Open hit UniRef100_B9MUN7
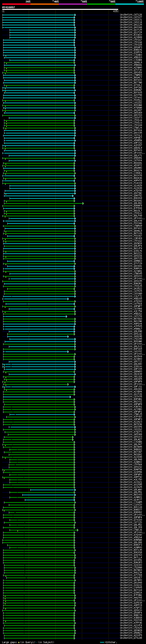Screen dimensions: 146x644 [x=131, y=90]
